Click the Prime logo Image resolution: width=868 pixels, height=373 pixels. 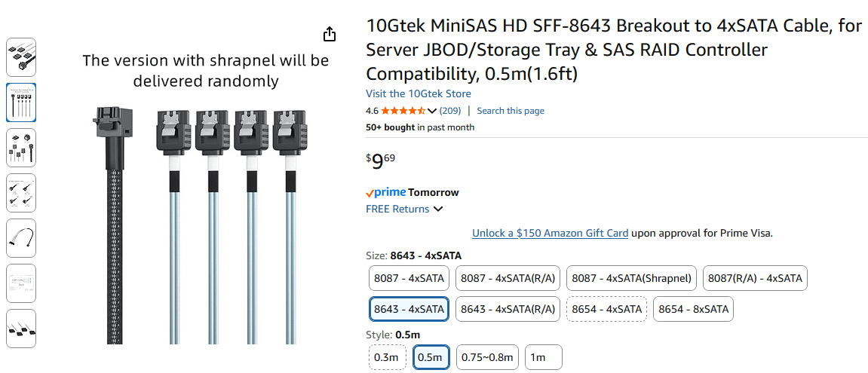click(385, 192)
